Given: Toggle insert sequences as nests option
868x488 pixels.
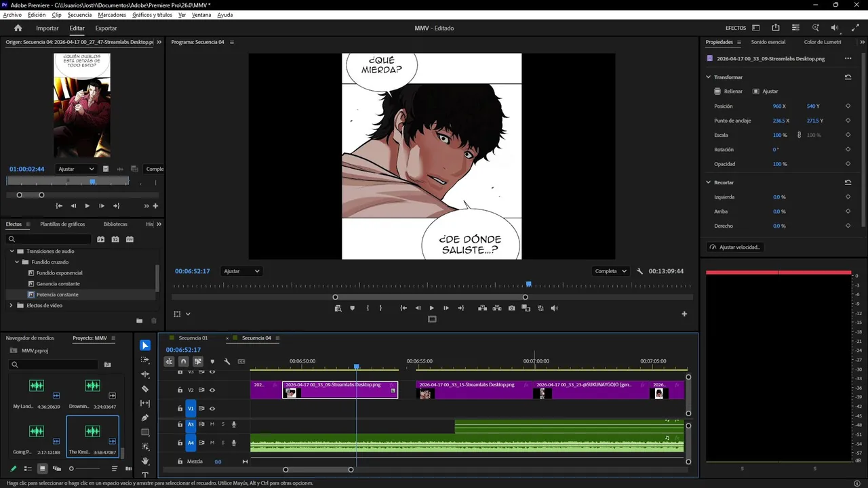Looking at the screenshot, I should point(169,361).
